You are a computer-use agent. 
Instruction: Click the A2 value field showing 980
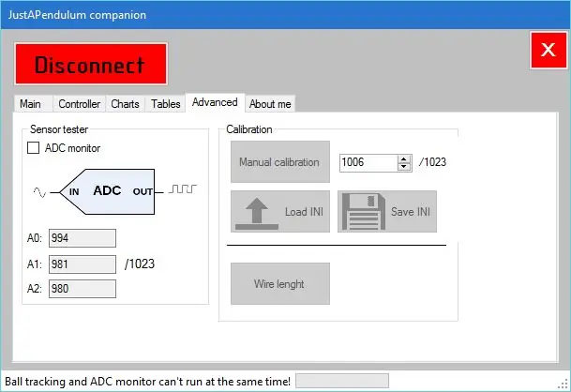83,289
